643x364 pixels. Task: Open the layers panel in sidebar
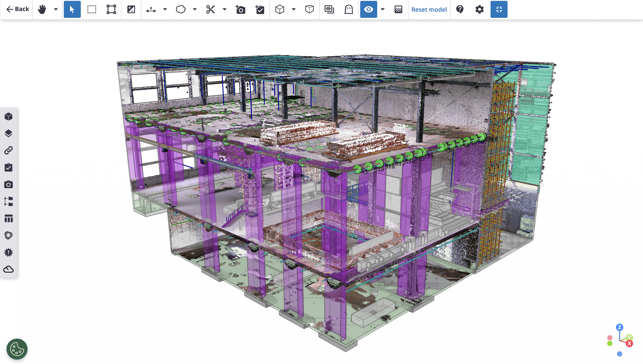9,134
